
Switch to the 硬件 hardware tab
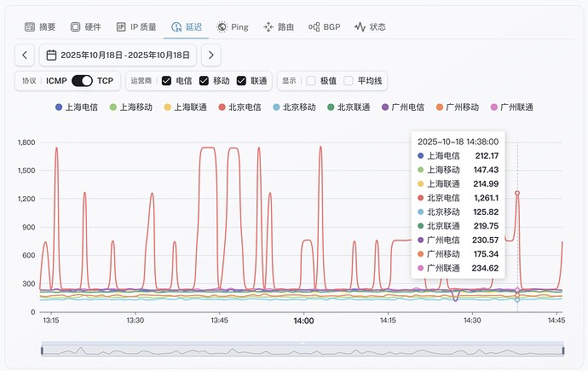point(85,27)
